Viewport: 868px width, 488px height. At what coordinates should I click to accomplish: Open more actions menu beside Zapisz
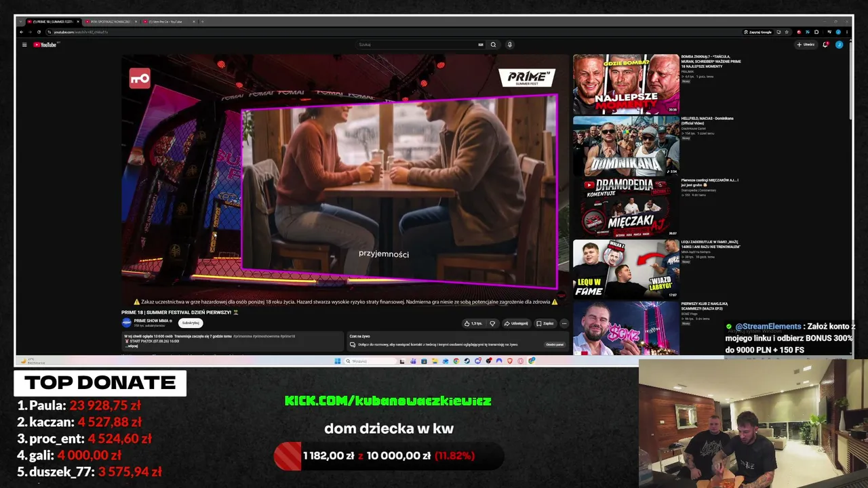pyautogui.click(x=564, y=323)
